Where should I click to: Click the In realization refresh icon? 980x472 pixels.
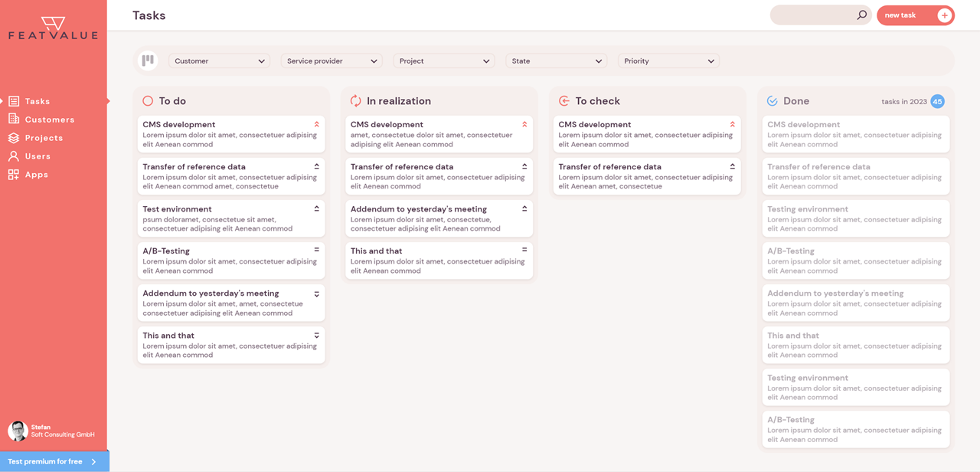355,101
